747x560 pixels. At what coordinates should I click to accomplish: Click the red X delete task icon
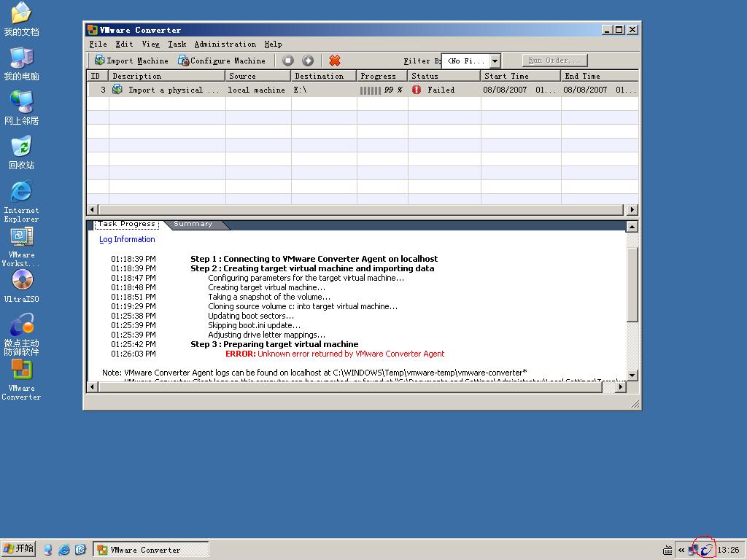[x=335, y=61]
